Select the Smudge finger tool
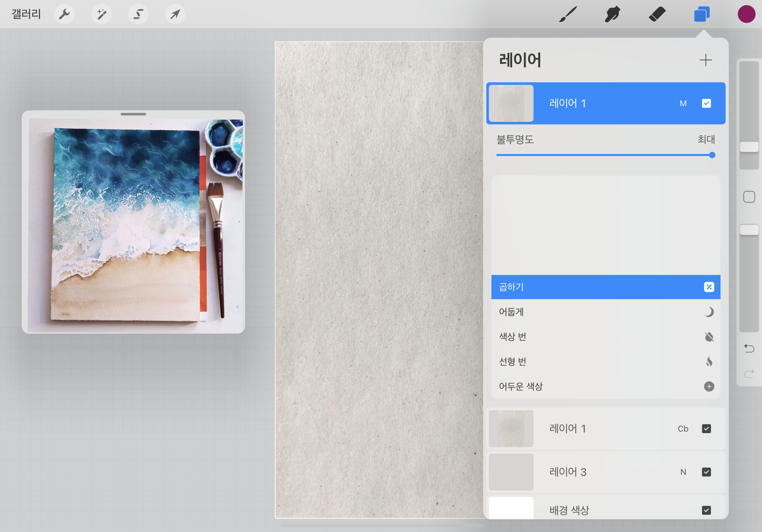 click(612, 14)
